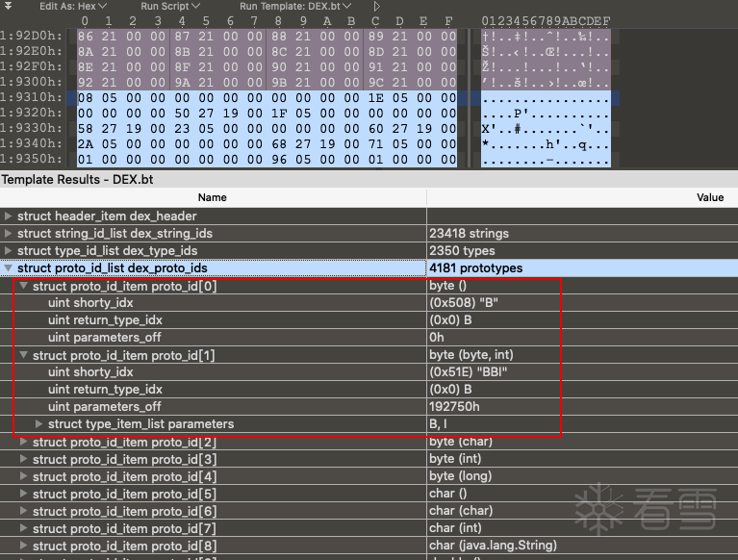Collapse proto_id[0] struct node
The width and height of the screenshot is (738, 560).
point(23,286)
